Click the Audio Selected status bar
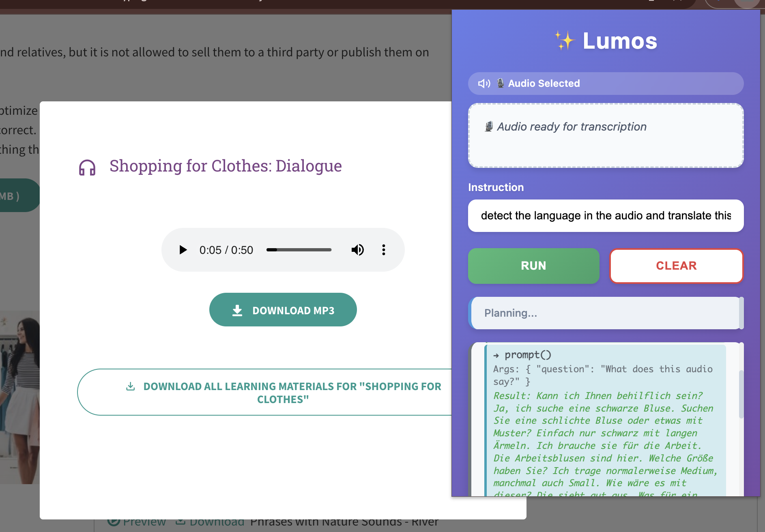 click(x=606, y=84)
